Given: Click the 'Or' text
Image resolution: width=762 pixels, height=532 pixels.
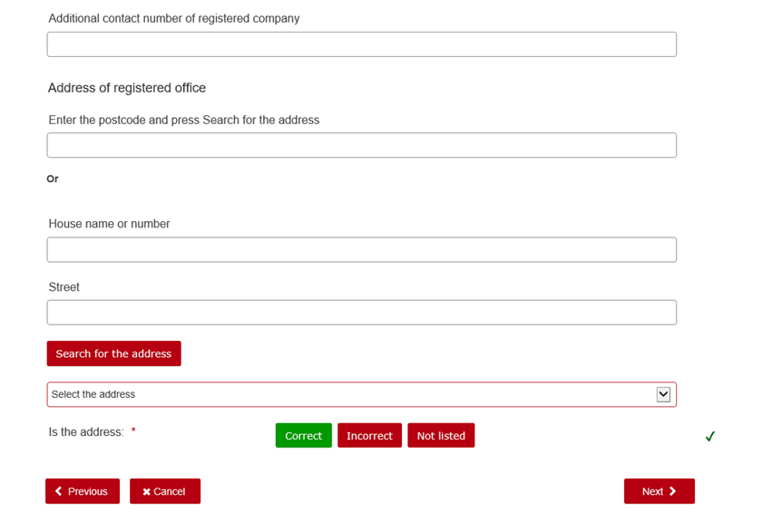Looking at the screenshot, I should (x=53, y=179).
